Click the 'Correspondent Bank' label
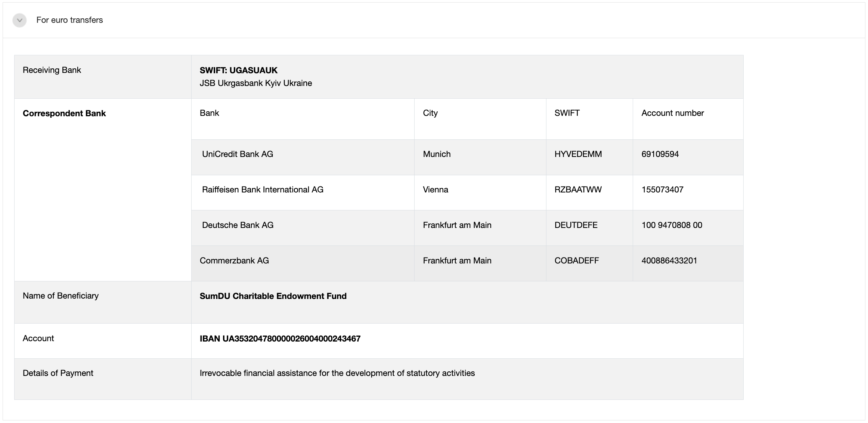The image size is (868, 423). pyautogui.click(x=64, y=113)
